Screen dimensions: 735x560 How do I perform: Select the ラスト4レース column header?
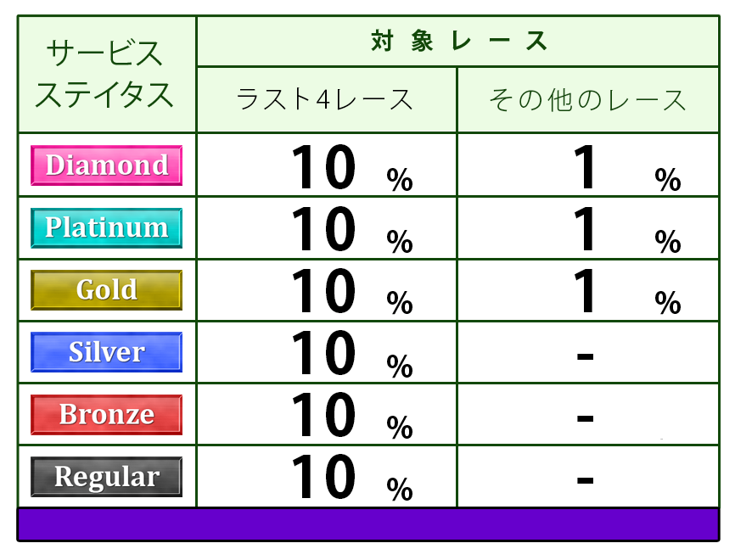(x=326, y=100)
